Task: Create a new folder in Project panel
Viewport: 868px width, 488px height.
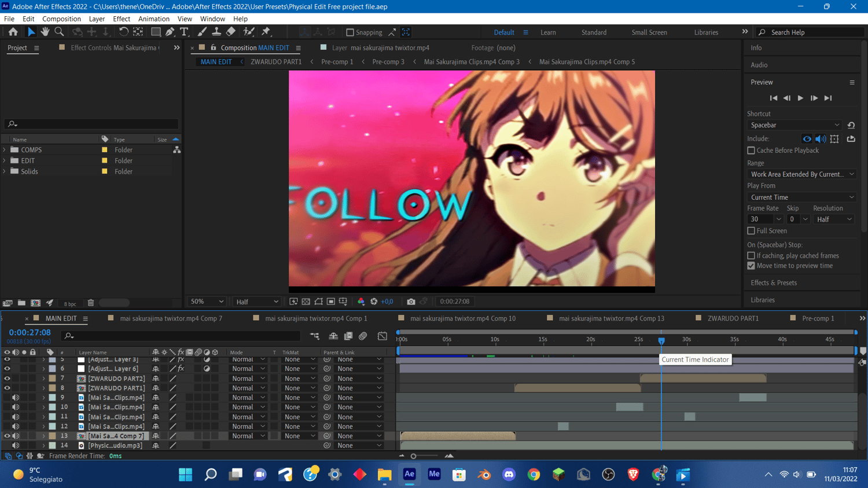Action: point(21,303)
